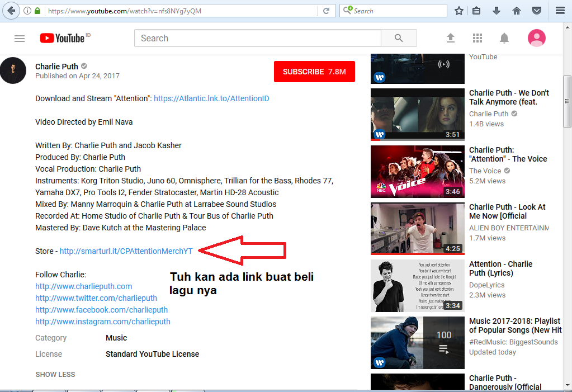Screen dimensions: 572x392
Task: Click Charlie Puth channel avatar
Action: coord(13,70)
